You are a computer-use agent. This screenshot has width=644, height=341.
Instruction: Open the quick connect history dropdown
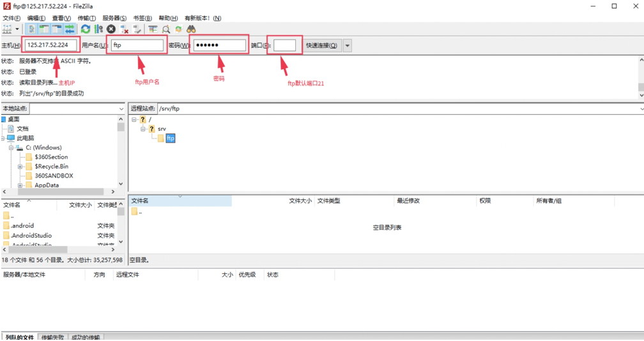pyautogui.click(x=348, y=45)
